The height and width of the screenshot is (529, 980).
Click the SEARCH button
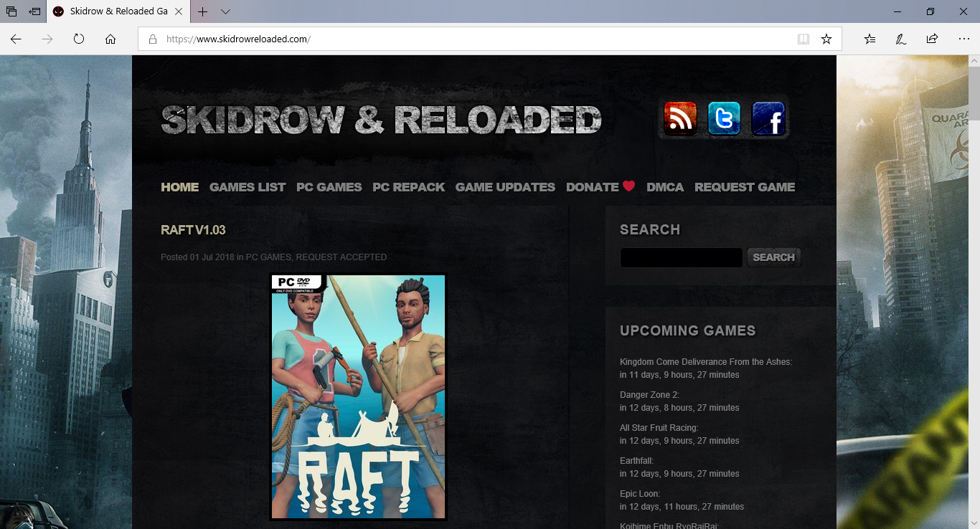774,257
